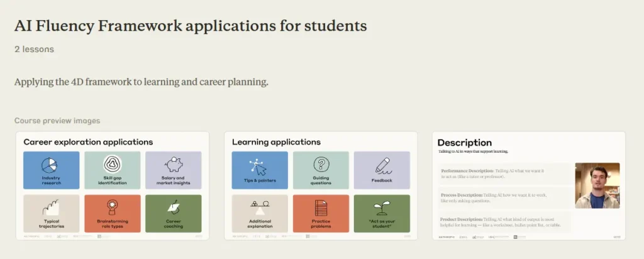
Task: Click the Practice problems document icon
Action: (x=321, y=208)
